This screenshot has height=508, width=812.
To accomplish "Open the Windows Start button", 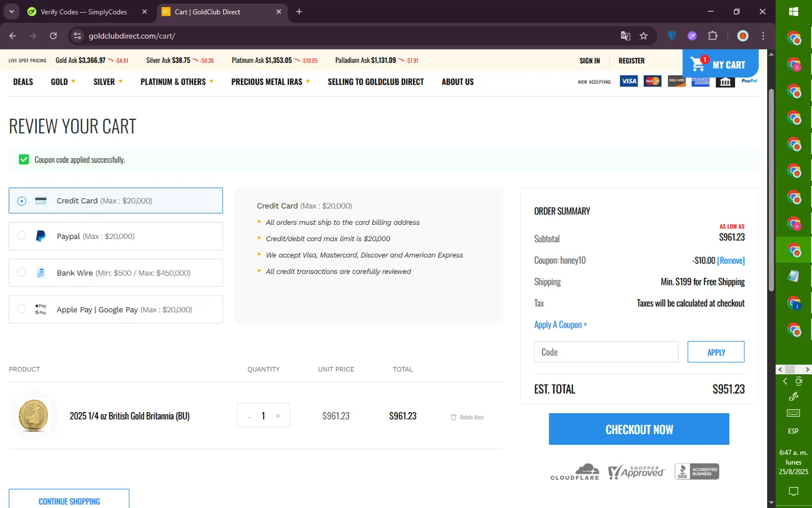I will point(794,11).
